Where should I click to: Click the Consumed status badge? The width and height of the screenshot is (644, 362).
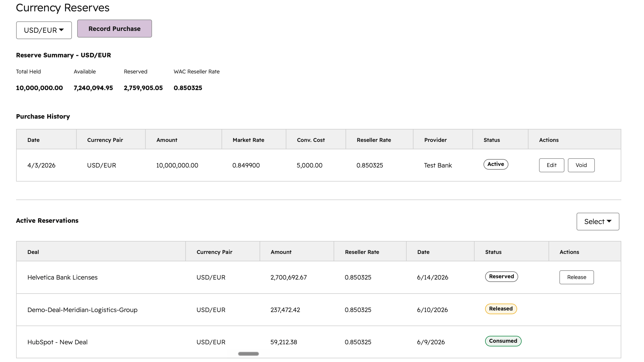tap(503, 341)
